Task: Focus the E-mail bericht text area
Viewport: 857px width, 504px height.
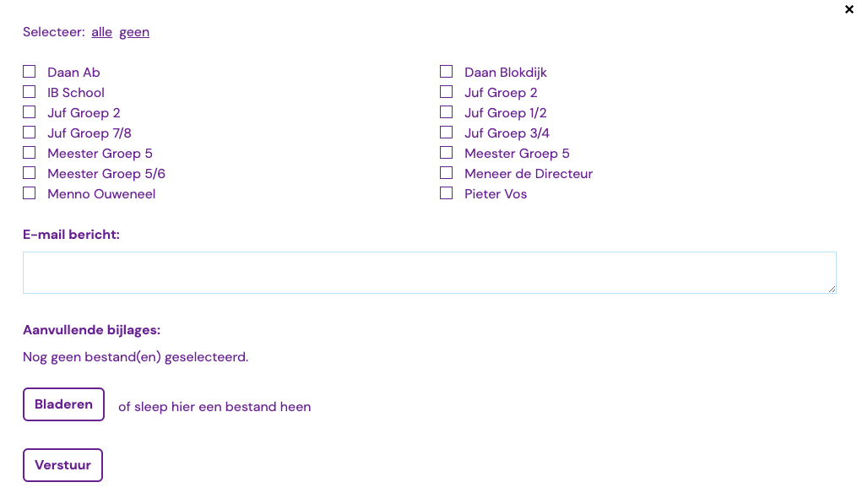Action: pyautogui.click(x=429, y=273)
